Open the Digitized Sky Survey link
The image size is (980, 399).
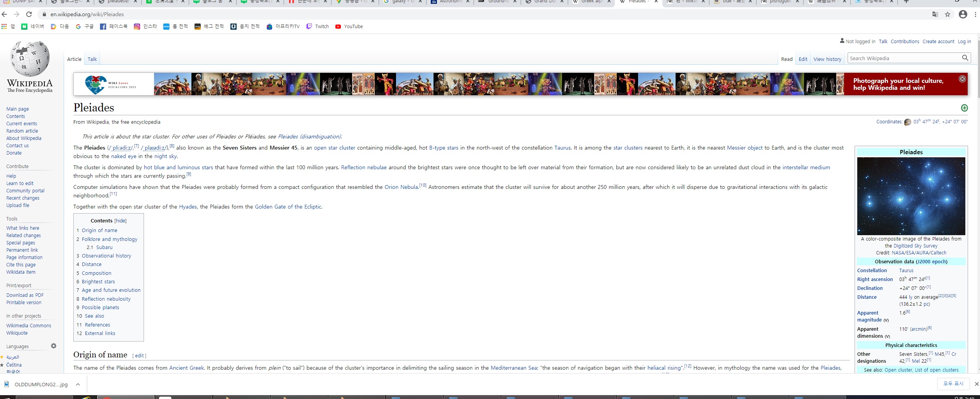tap(915, 246)
